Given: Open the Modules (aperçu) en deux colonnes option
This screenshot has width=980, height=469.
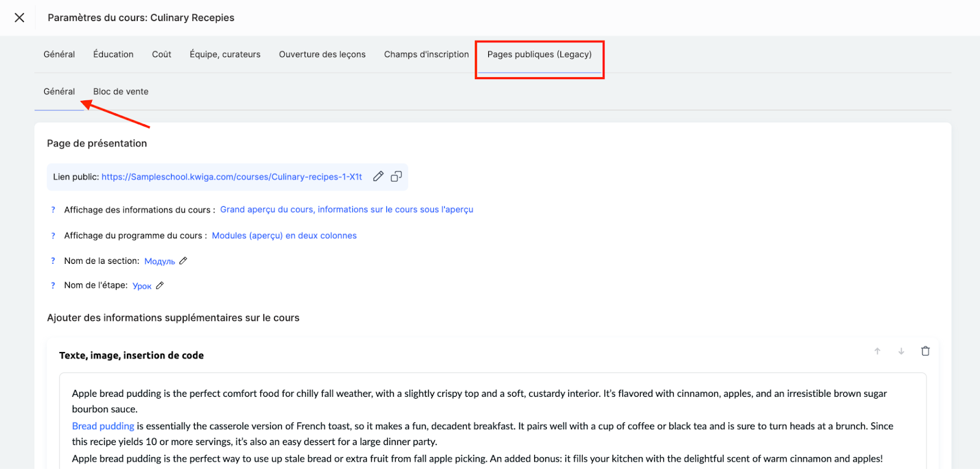Looking at the screenshot, I should coord(284,236).
